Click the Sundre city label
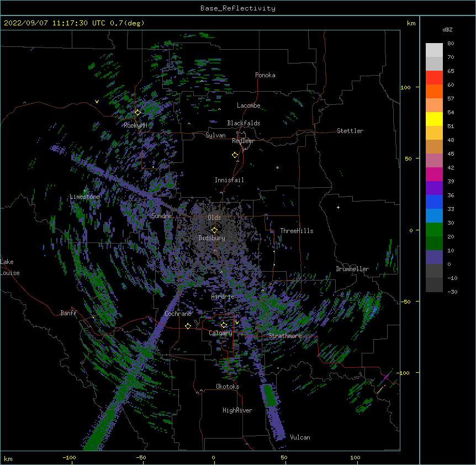Viewport: 476px width, 465px height. (x=161, y=216)
